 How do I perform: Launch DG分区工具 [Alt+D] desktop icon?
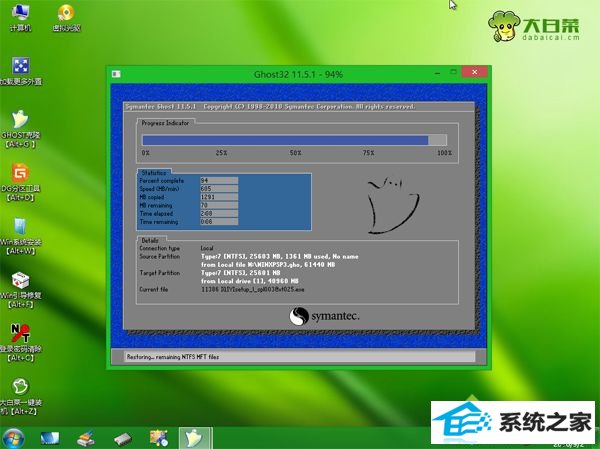(x=20, y=183)
